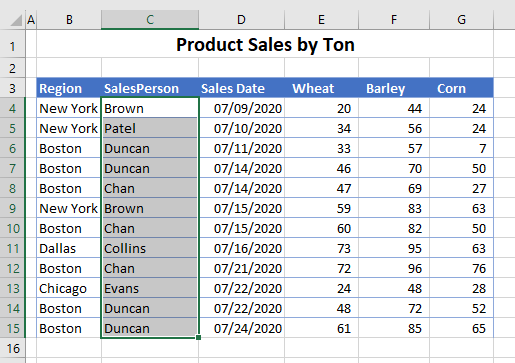Screen dimensions: 515x363
Task: Select the Corn value 28 cell
Action: tap(461, 288)
